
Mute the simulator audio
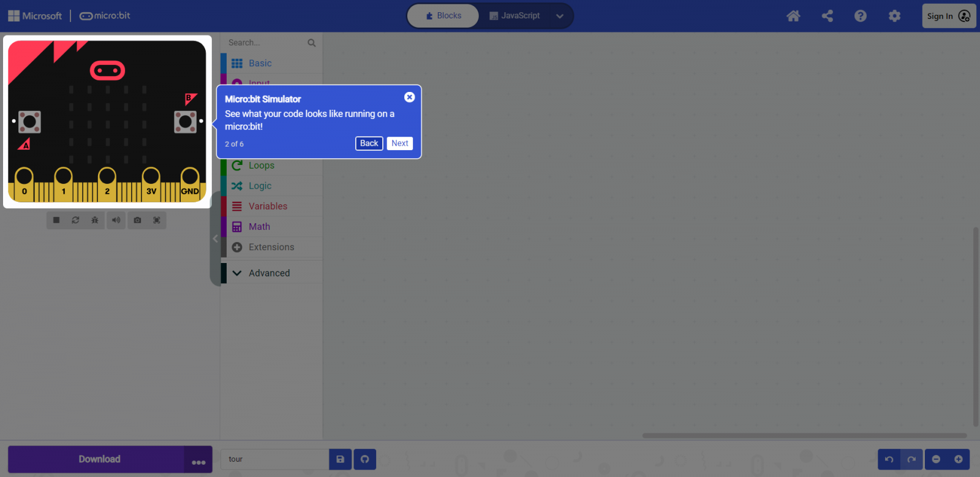116,220
